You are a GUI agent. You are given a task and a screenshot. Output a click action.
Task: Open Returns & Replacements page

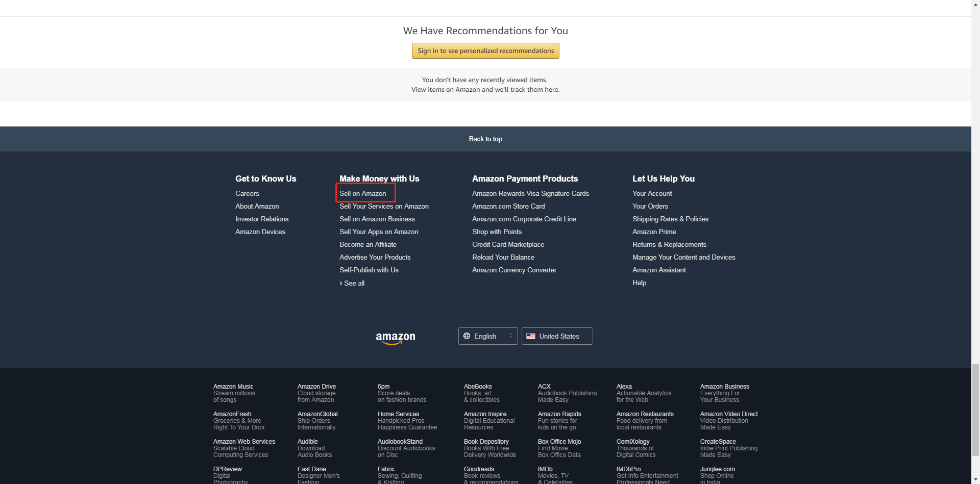coord(669,244)
